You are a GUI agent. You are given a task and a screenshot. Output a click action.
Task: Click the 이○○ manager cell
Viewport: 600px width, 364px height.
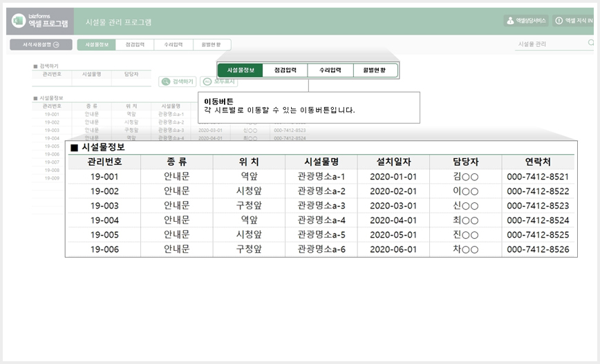pos(466,191)
